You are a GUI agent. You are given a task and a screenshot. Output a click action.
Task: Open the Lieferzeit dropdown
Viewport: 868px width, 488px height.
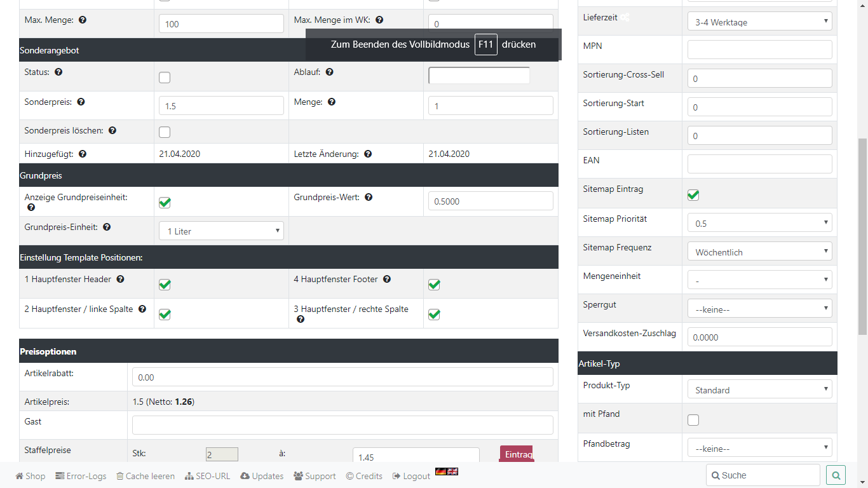[759, 22]
